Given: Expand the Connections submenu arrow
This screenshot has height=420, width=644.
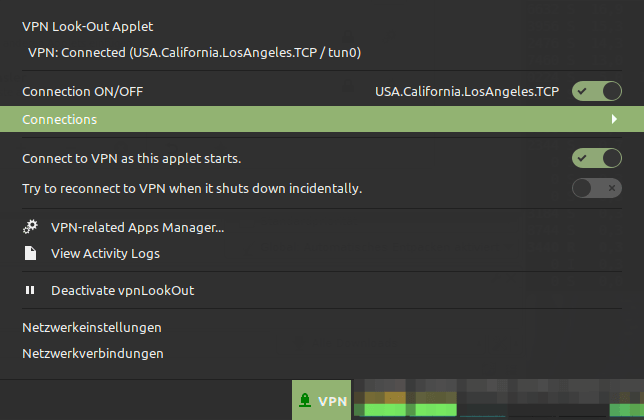Looking at the screenshot, I should pyautogui.click(x=614, y=119).
